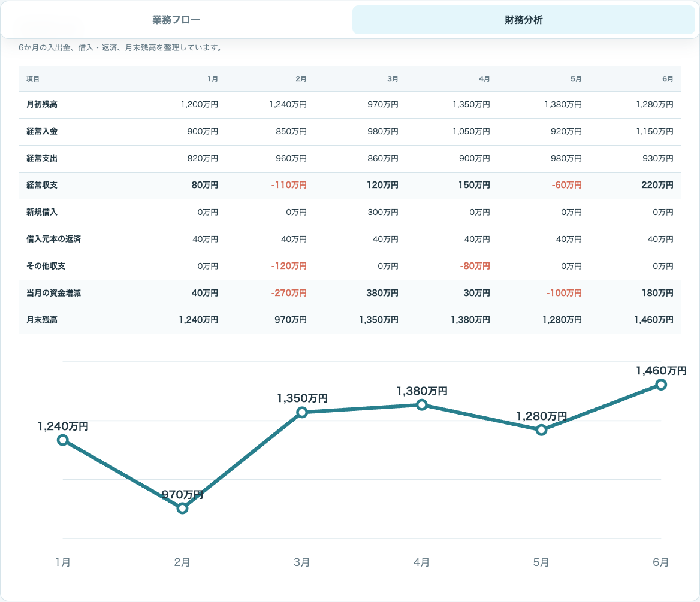Click the 1,460万円 June chart marker

coord(661,385)
